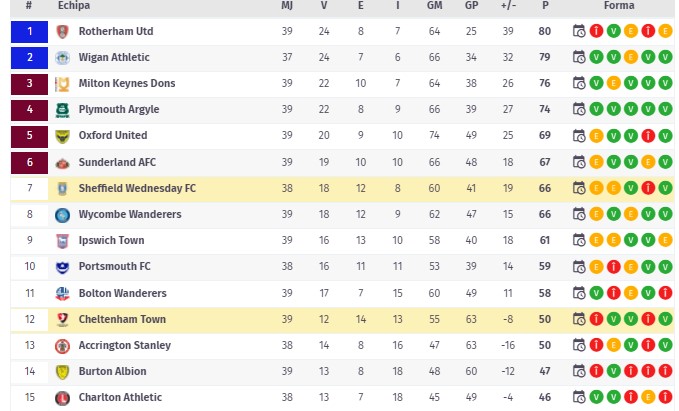Click the first red form badge for Rotherham Utd

pos(596,31)
